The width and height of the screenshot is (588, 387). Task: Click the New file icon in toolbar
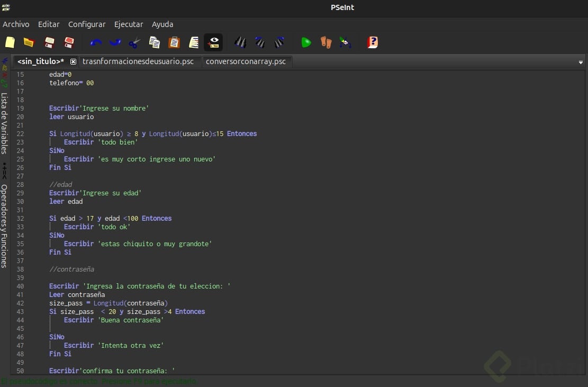pyautogui.click(x=10, y=42)
